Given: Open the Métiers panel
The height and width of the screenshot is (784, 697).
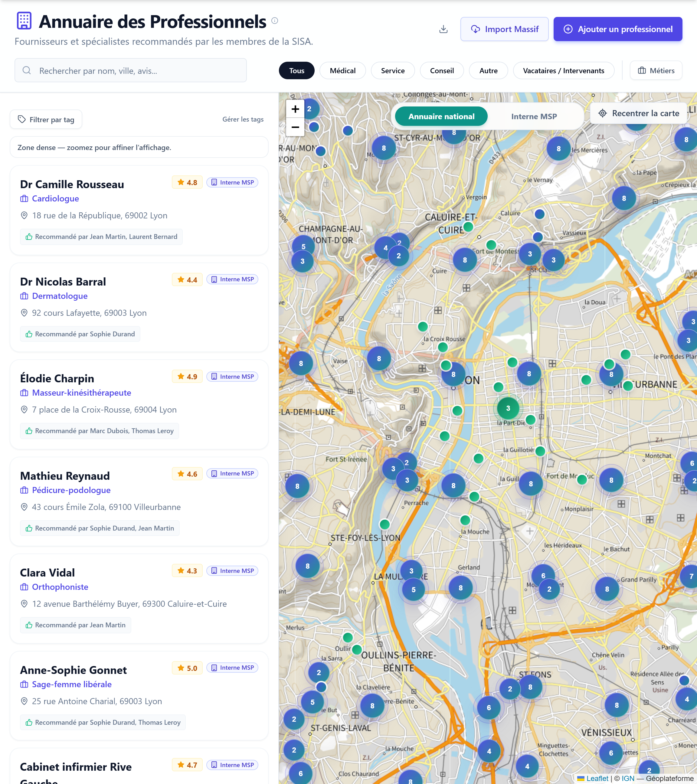Looking at the screenshot, I should [656, 70].
